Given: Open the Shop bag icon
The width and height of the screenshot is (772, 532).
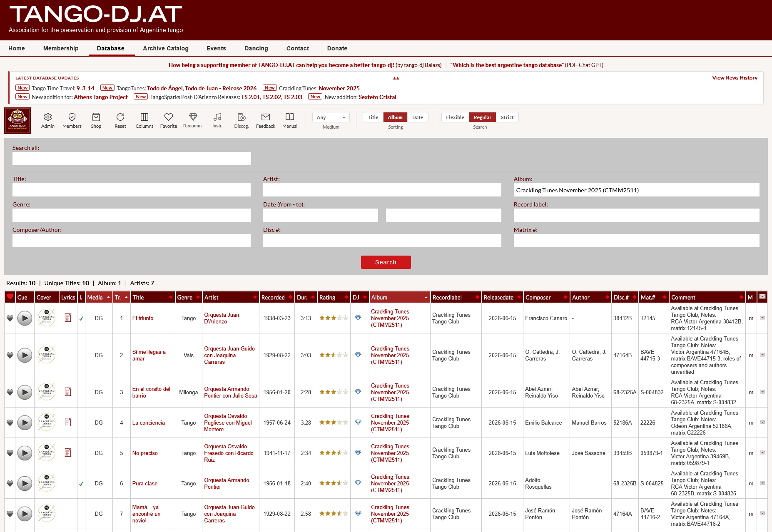Looking at the screenshot, I should (x=96, y=117).
